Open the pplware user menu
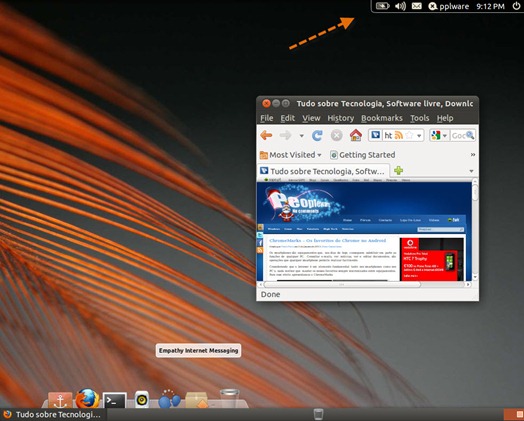 coord(448,6)
